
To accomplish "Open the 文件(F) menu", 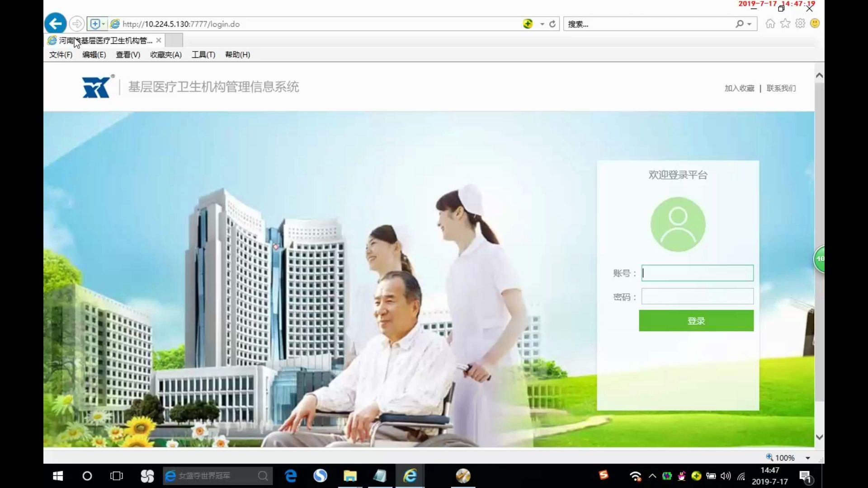I will click(x=61, y=55).
